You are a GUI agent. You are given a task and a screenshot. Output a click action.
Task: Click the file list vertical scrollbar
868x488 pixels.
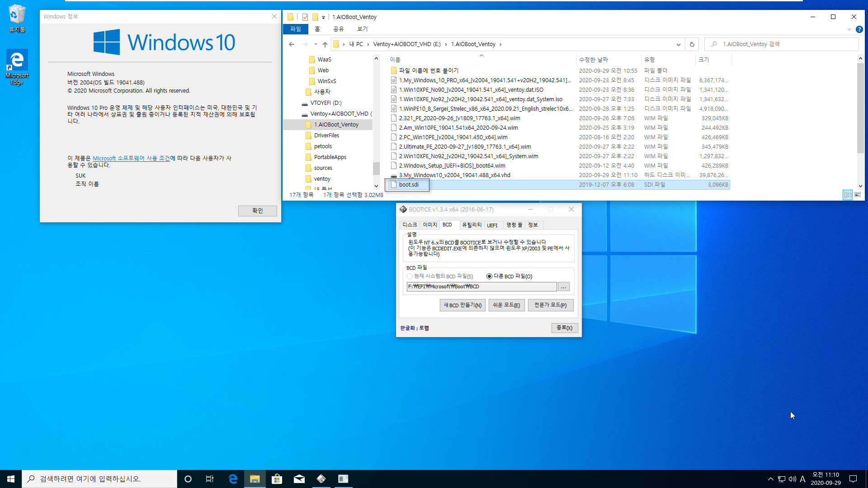pos(860,108)
